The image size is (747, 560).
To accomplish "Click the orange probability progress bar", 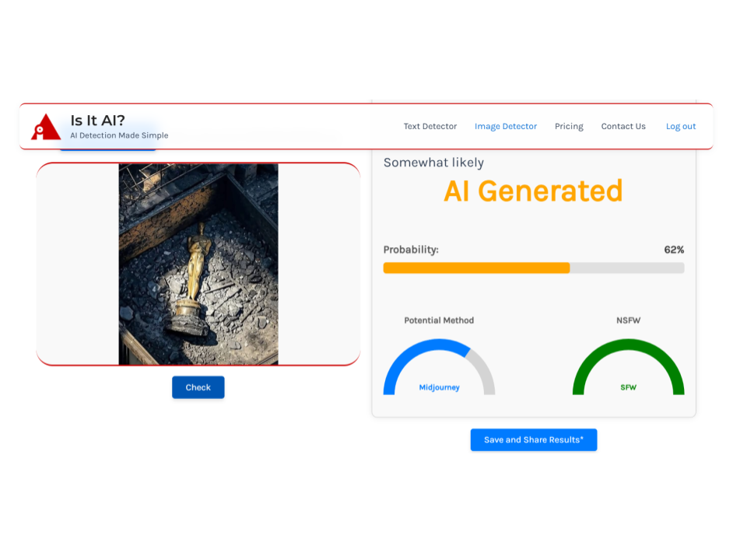I will tap(534, 268).
